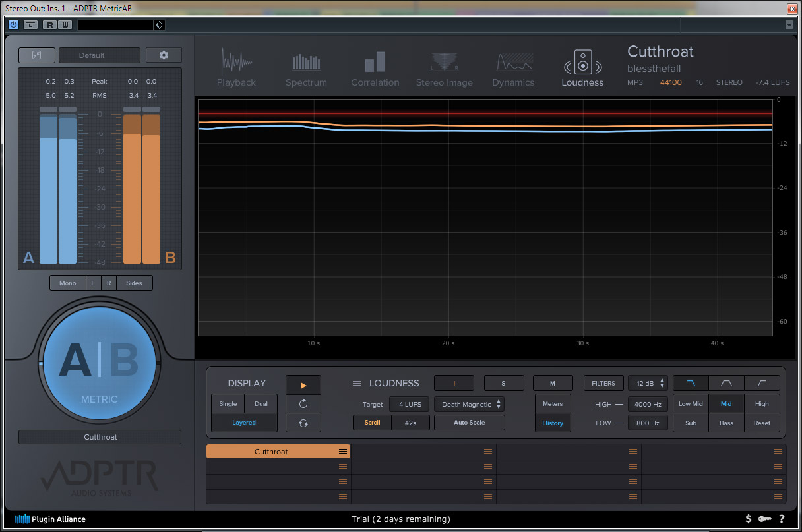Solo the R channel monitor button
Viewport: 802px width, 532px height.
109,283
